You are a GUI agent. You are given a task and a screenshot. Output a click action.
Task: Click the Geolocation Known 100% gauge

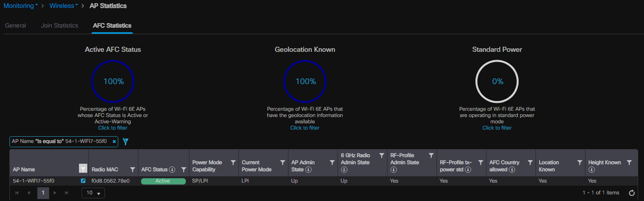pyautogui.click(x=305, y=82)
